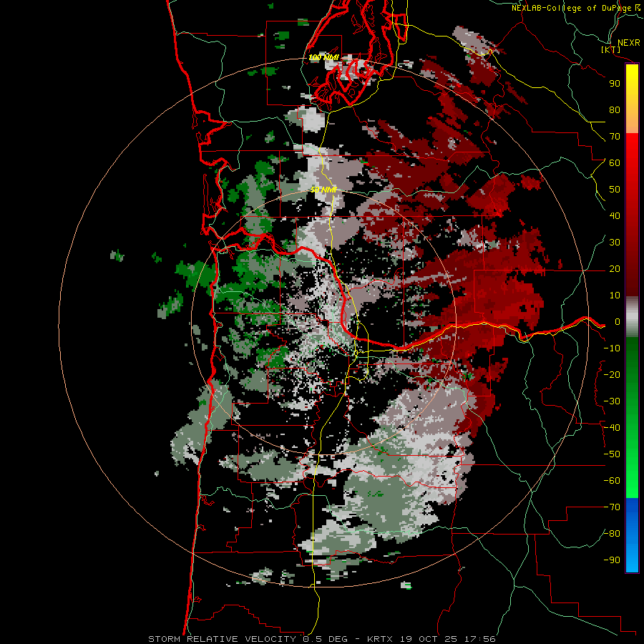This screenshot has height=644, width=644.
Task: Click the NEXR label above the color scale
Action: pos(628,43)
